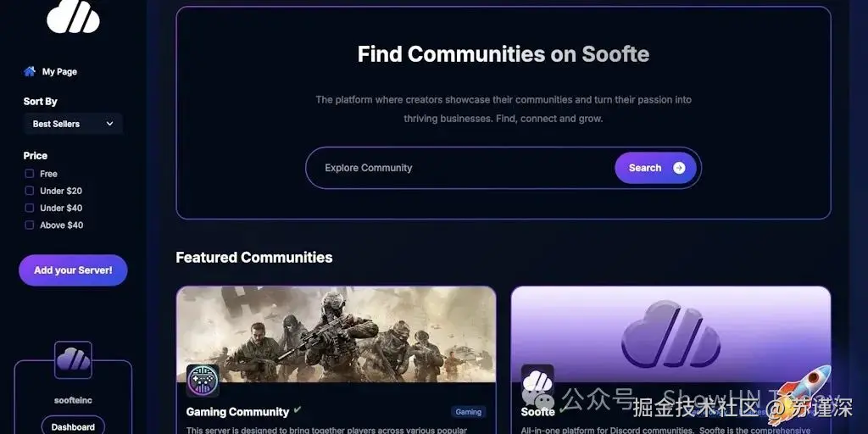The width and height of the screenshot is (868, 434).
Task: Click the Soofte cloud logo in sidebar
Action: [73, 15]
